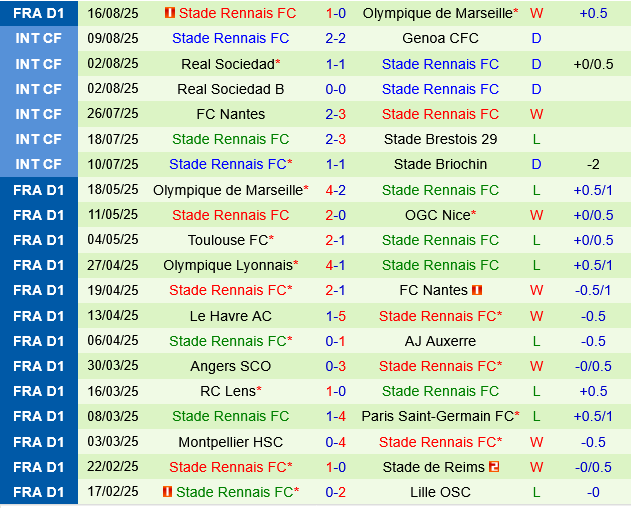
Task: Select the Angers SCO team link
Action: [230, 366]
